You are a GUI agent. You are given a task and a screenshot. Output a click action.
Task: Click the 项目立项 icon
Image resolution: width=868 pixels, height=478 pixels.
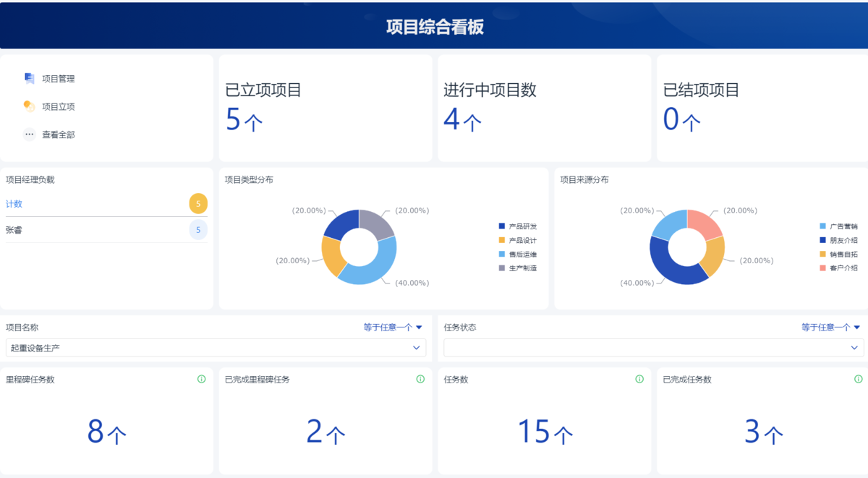pos(30,106)
